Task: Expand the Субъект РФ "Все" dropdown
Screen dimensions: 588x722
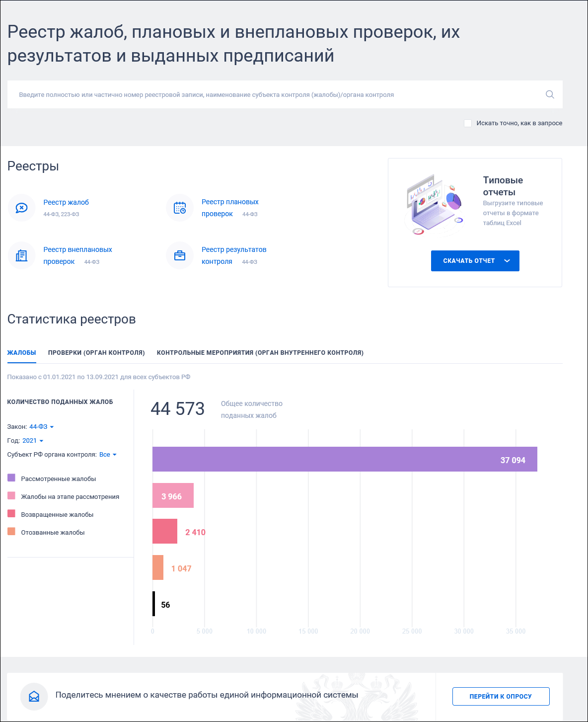Action: coord(108,455)
